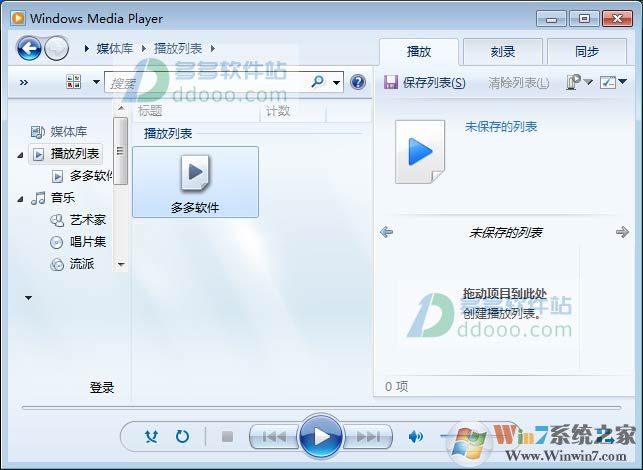Click 清除列表(L) button
The image size is (643, 470).
tap(518, 83)
